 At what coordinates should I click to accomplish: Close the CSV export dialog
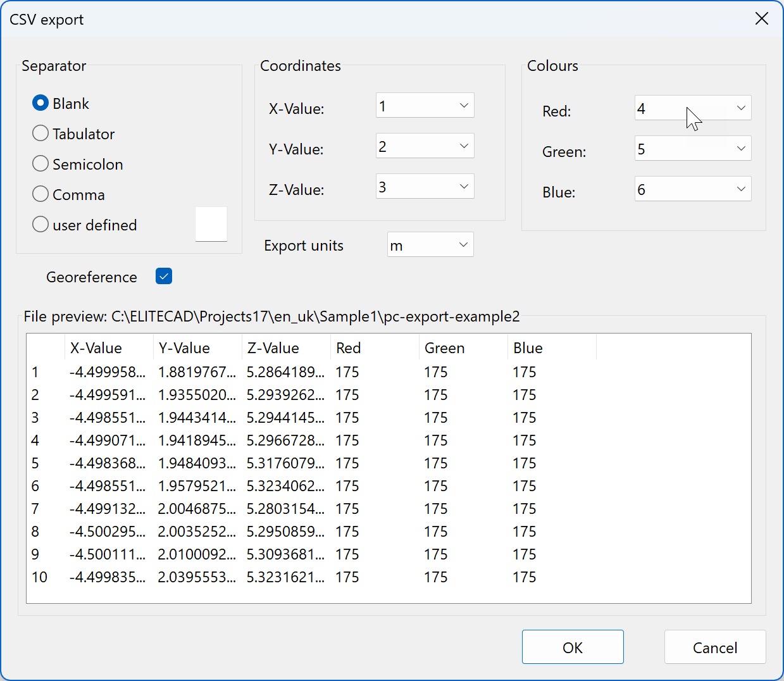(x=761, y=19)
